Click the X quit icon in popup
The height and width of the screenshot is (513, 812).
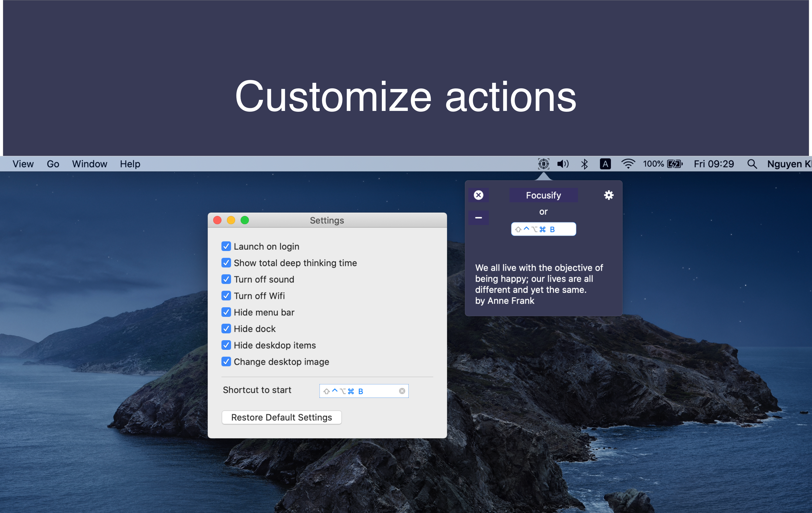click(x=478, y=195)
